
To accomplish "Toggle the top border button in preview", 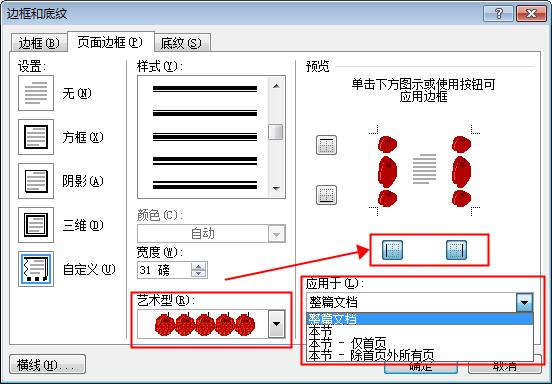I will coord(326,145).
